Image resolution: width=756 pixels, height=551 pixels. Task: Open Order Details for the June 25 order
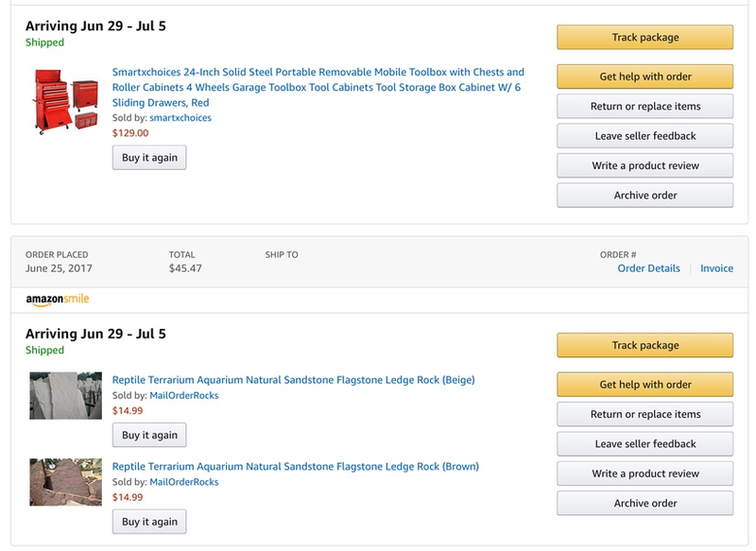[x=648, y=268]
